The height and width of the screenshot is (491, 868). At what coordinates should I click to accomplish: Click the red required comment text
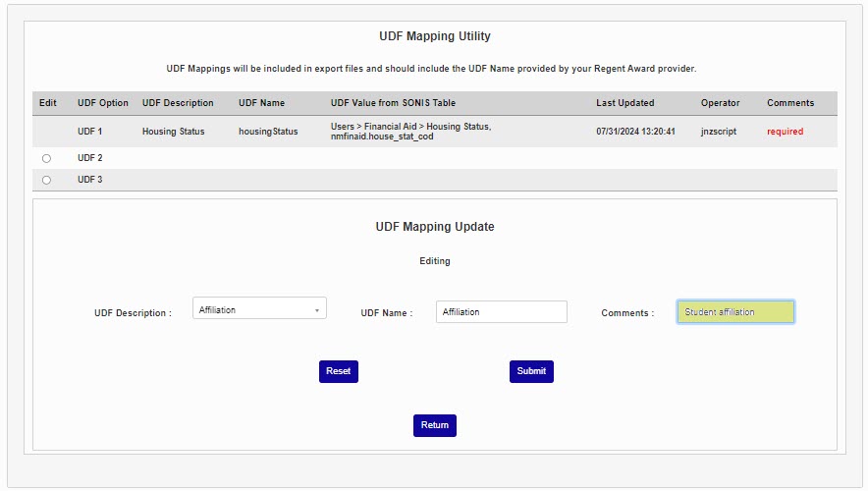[x=785, y=132]
